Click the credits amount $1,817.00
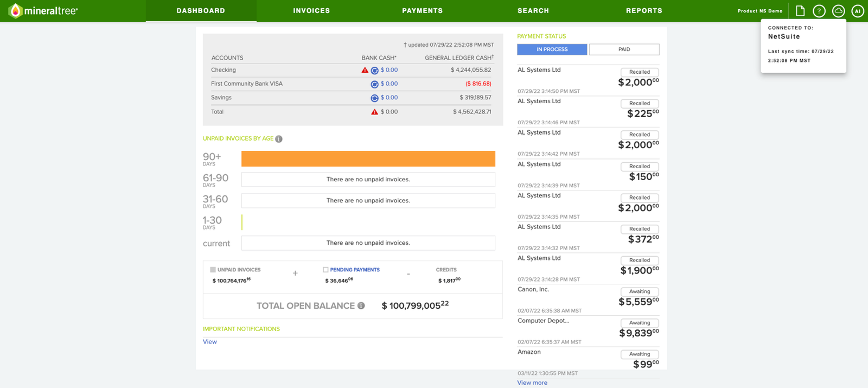 pyautogui.click(x=449, y=281)
